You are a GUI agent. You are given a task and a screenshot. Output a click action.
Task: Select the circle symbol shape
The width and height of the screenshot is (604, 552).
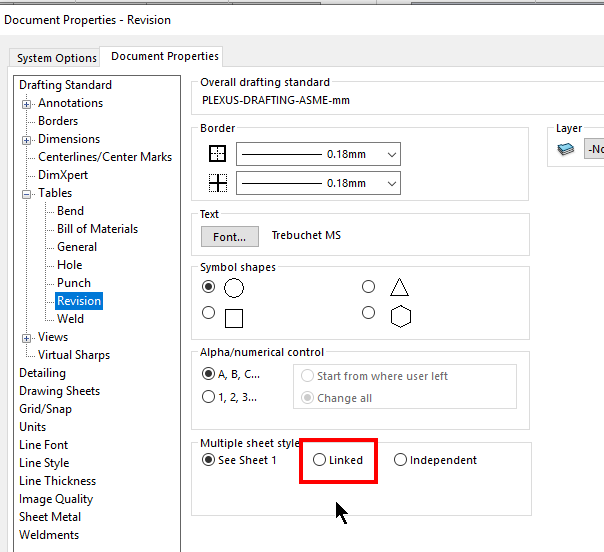click(x=209, y=287)
